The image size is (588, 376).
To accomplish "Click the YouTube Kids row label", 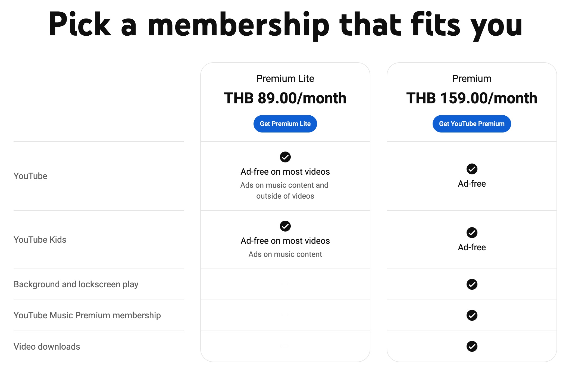I will coord(40,240).
